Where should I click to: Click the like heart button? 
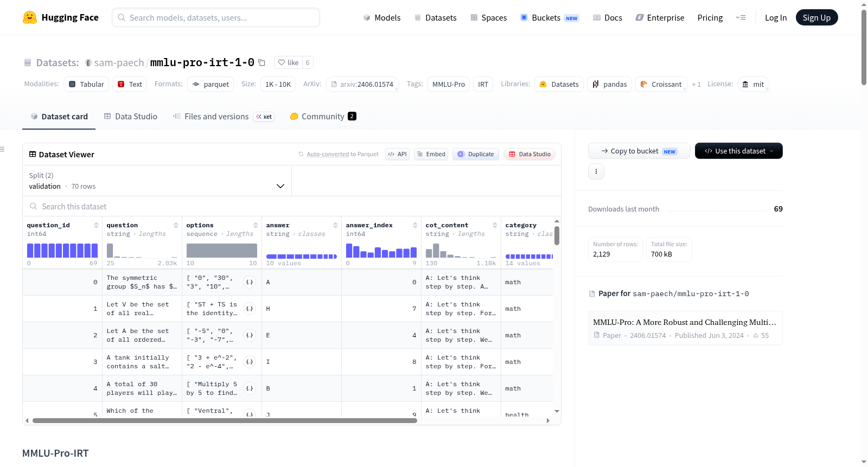(288, 62)
